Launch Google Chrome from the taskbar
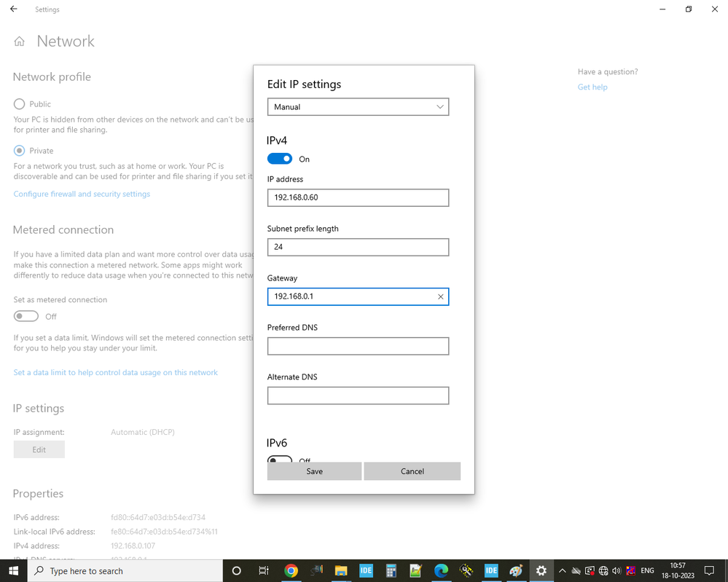The height and width of the screenshot is (582, 728). 291,570
